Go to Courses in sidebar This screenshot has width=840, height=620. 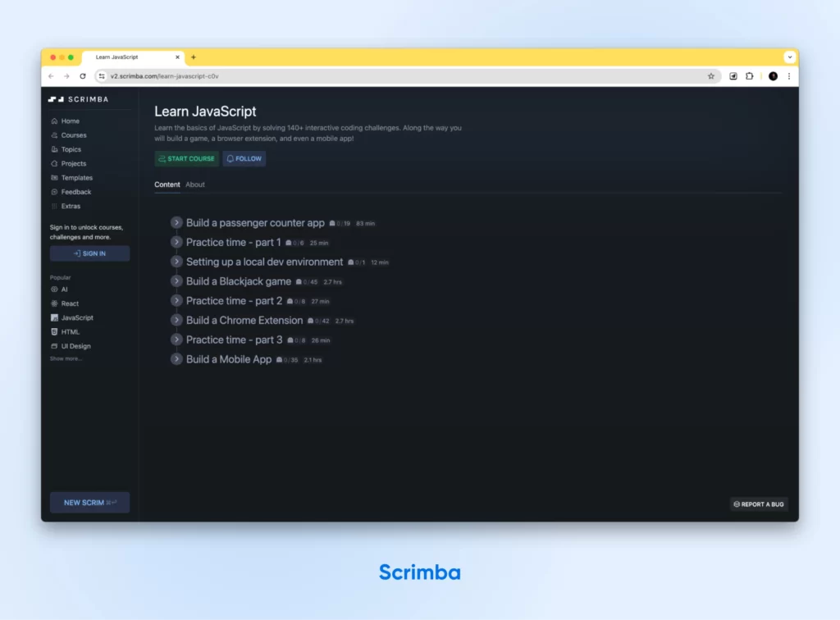73,135
